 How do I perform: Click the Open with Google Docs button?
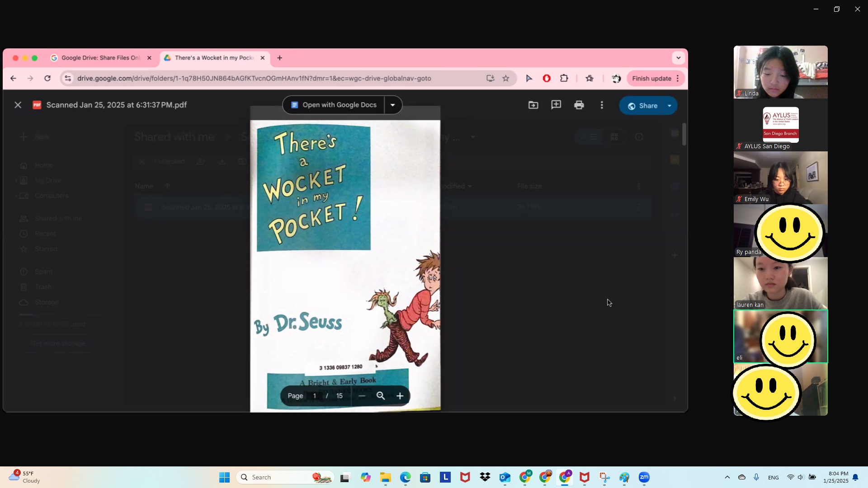(x=334, y=105)
